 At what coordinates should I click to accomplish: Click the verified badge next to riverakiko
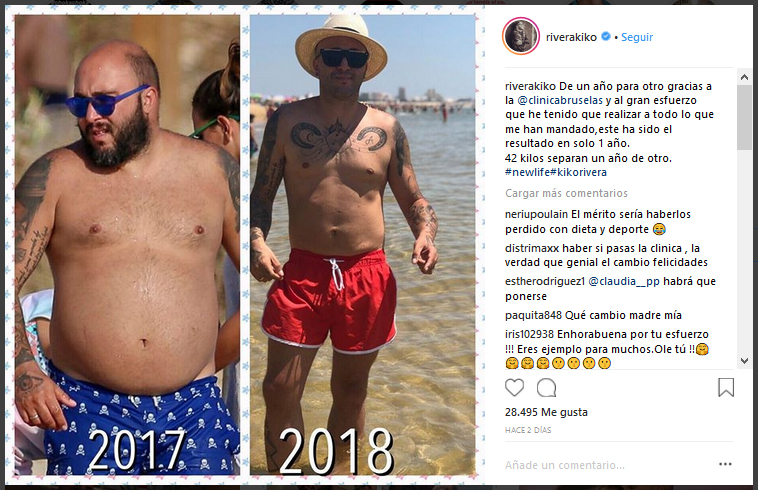coord(606,36)
